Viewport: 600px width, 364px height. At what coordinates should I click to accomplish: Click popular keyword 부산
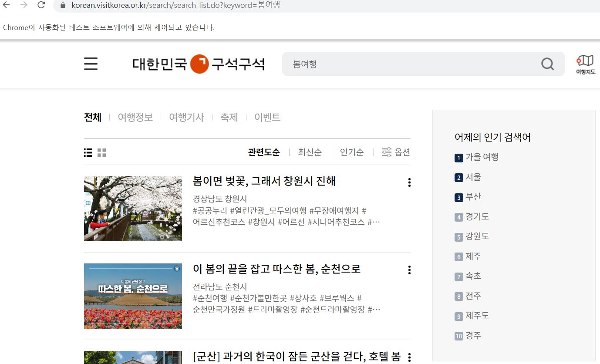tap(473, 197)
